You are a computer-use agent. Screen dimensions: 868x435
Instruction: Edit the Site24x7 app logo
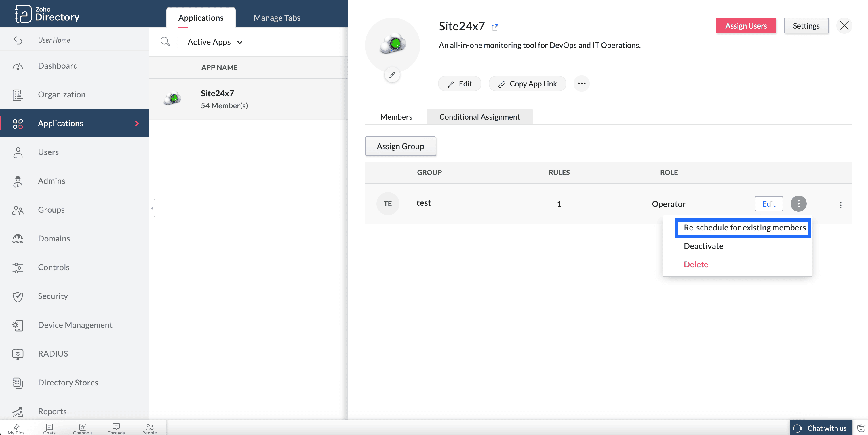pos(392,75)
